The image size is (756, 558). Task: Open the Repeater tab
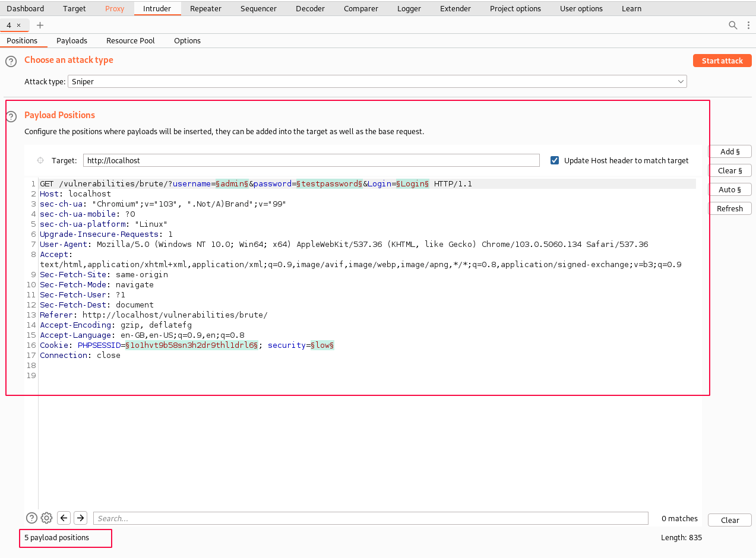205,8
